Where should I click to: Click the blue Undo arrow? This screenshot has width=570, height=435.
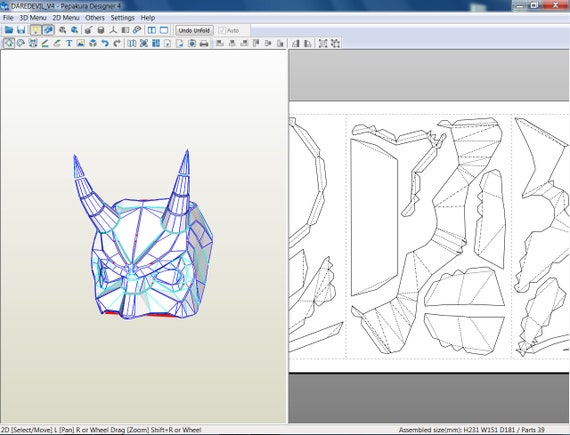[105, 43]
